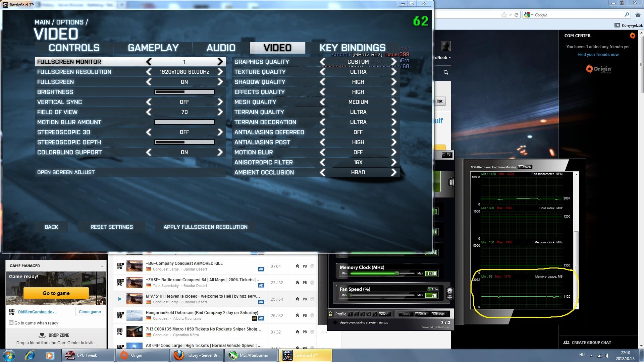The height and width of the screenshot is (362, 644).
Task: Switch Vertical Sync with right arrow
Action: 220,102
